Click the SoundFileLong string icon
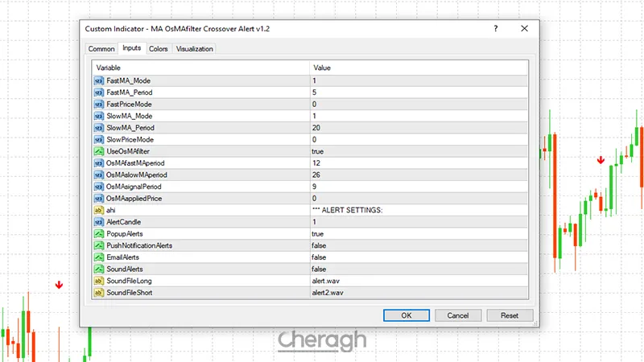 click(x=99, y=281)
